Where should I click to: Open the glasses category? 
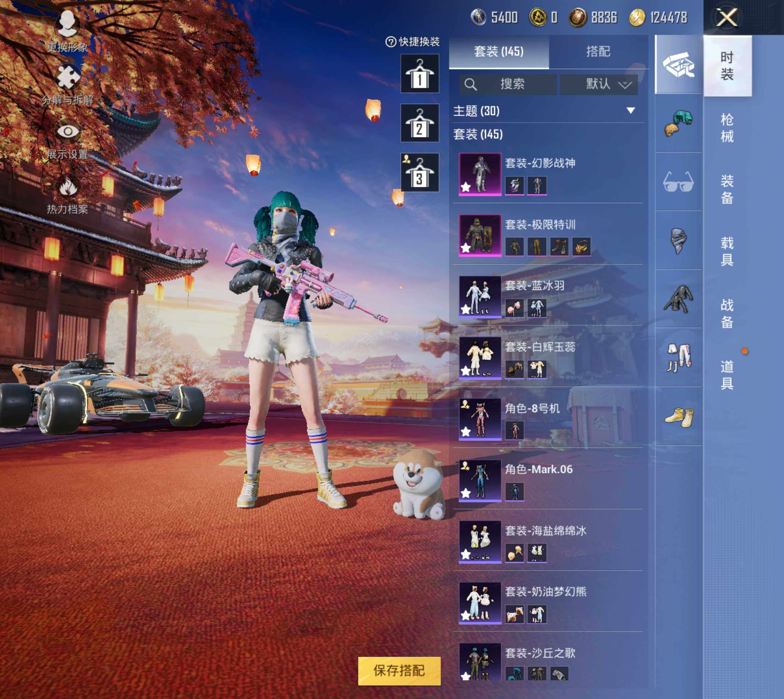(678, 182)
